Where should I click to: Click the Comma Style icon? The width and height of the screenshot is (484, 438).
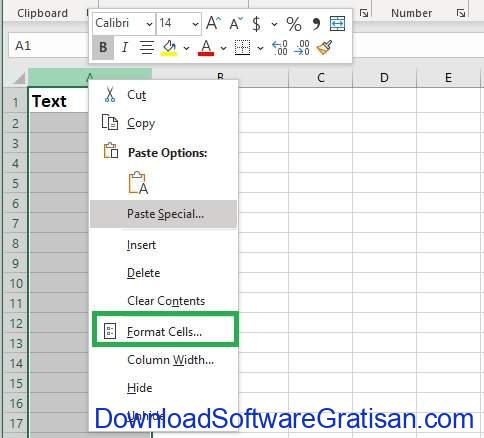(316, 24)
